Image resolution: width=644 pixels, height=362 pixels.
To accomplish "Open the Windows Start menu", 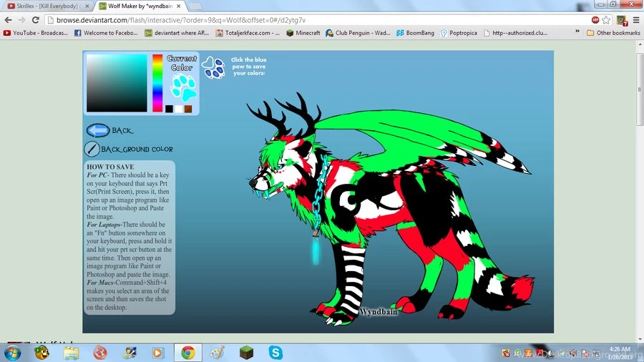I will click(12, 352).
